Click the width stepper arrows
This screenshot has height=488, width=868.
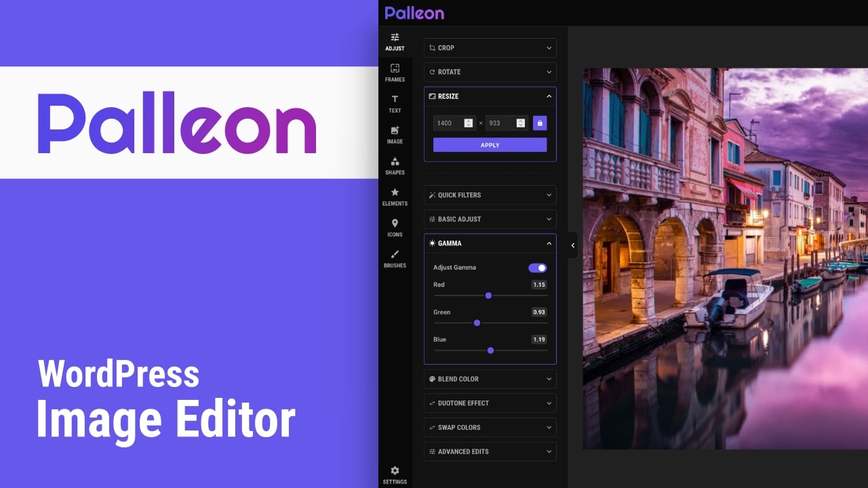pos(469,123)
